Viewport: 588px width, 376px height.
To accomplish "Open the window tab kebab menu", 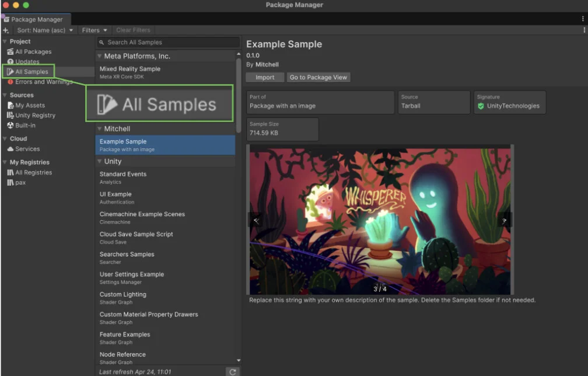I will pos(582,19).
